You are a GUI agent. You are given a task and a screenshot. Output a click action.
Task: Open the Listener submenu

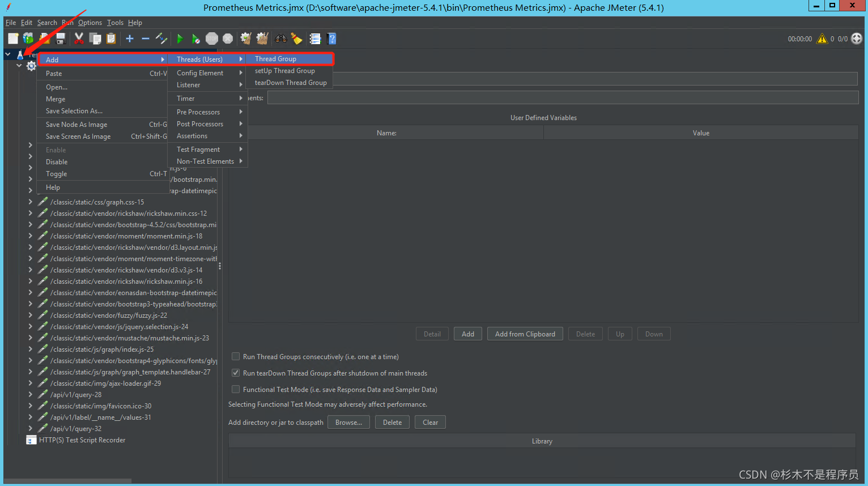pyautogui.click(x=207, y=85)
